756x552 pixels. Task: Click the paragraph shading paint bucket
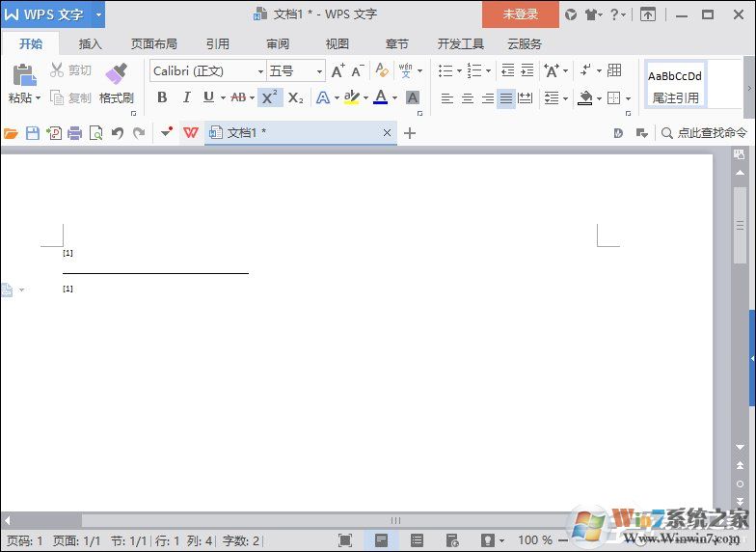point(584,98)
